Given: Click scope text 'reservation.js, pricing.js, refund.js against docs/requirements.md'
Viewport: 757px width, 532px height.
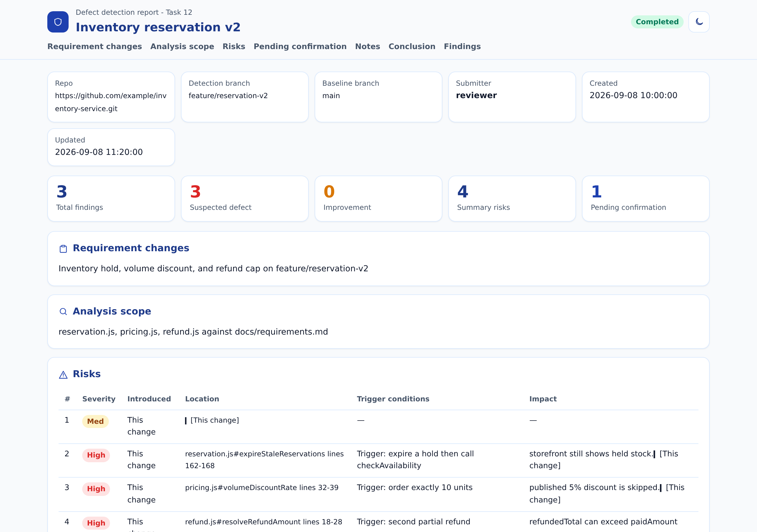Looking at the screenshot, I should 193,332.
